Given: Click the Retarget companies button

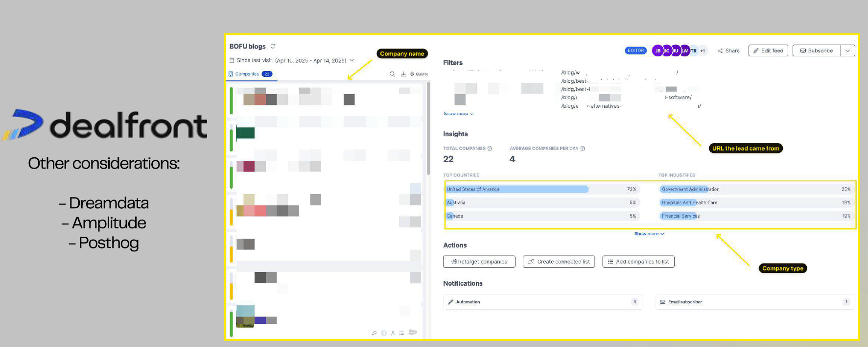Looking at the screenshot, I should click(479, 262).
